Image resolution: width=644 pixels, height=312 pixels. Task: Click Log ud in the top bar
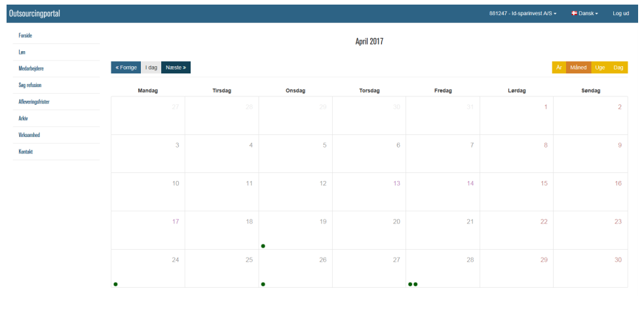point(620,14)
